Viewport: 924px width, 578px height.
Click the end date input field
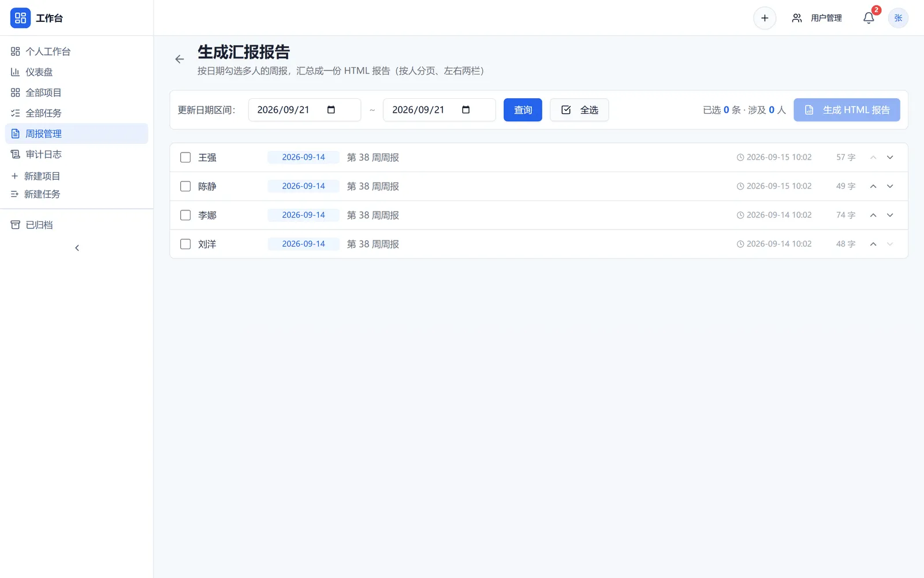coord(439,110)
